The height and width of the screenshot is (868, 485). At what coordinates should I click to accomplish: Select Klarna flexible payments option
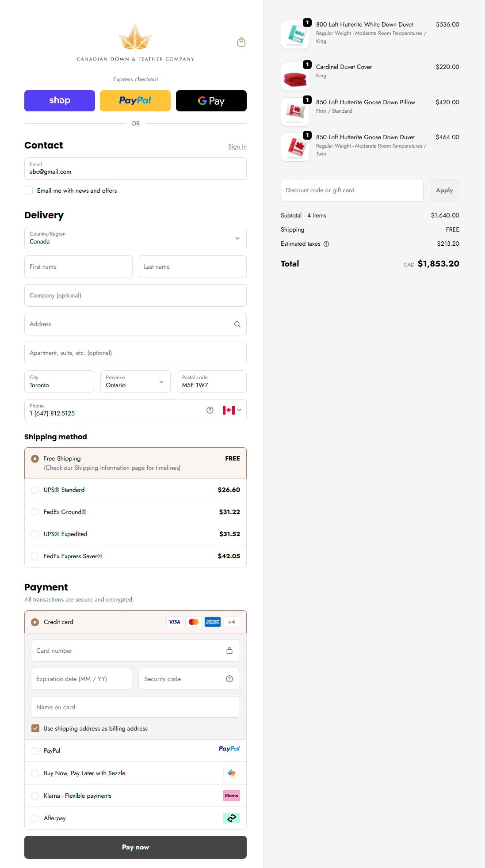35,796
